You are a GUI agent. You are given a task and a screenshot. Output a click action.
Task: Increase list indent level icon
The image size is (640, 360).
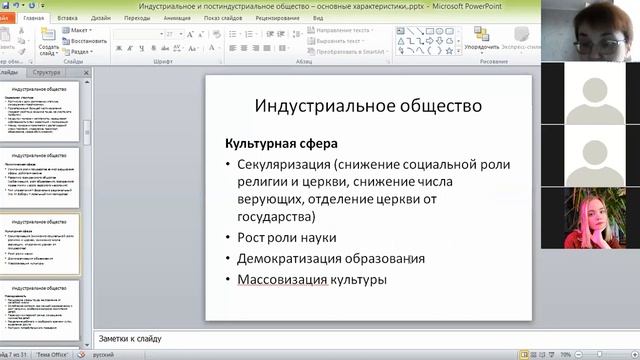tap(281, 34)
